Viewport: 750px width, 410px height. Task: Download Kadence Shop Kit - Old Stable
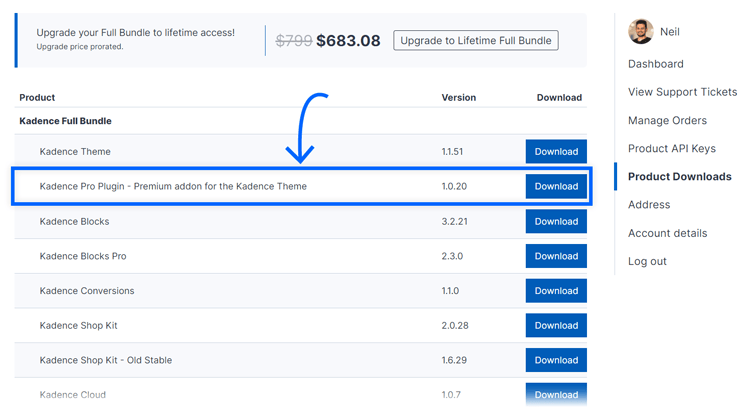556,360
